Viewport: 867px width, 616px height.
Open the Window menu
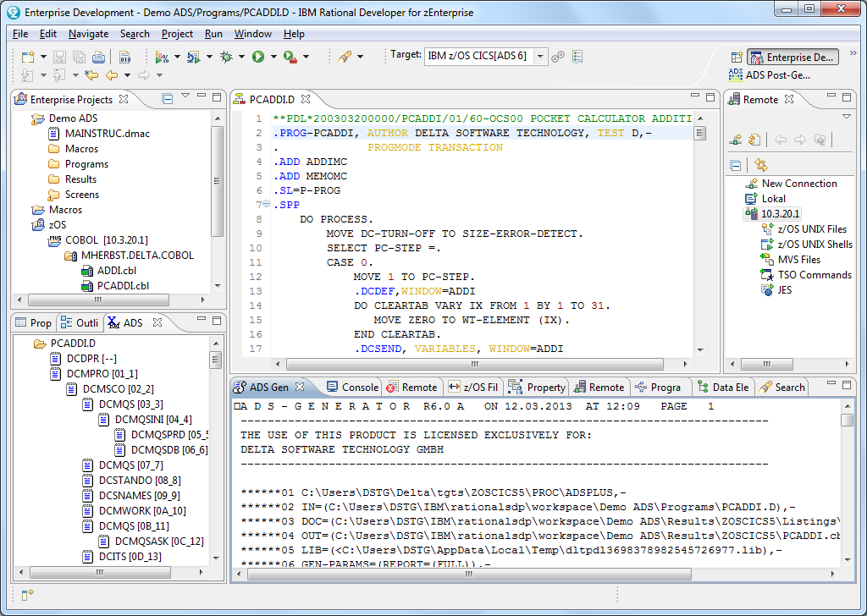252,34
